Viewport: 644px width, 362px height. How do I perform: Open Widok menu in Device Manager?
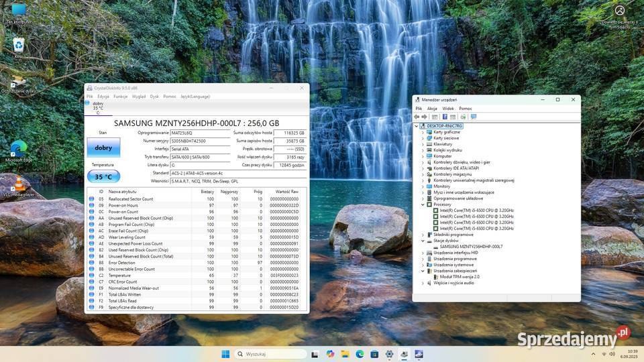[x=448, y=109]
